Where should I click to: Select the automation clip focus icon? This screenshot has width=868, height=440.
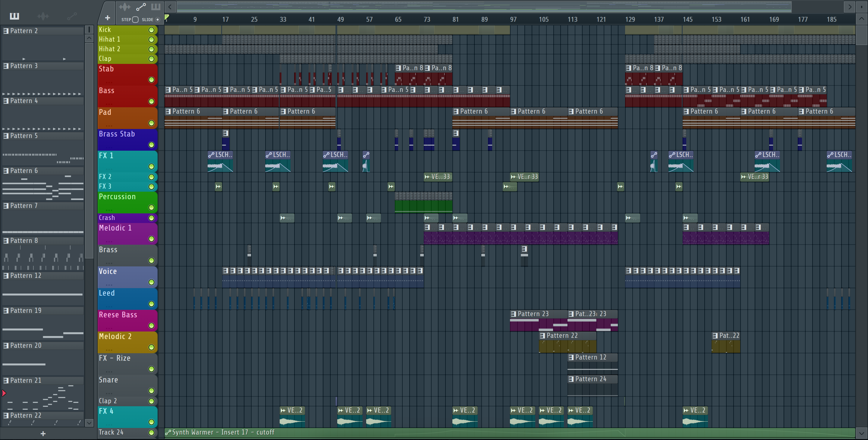click(141, 7)
